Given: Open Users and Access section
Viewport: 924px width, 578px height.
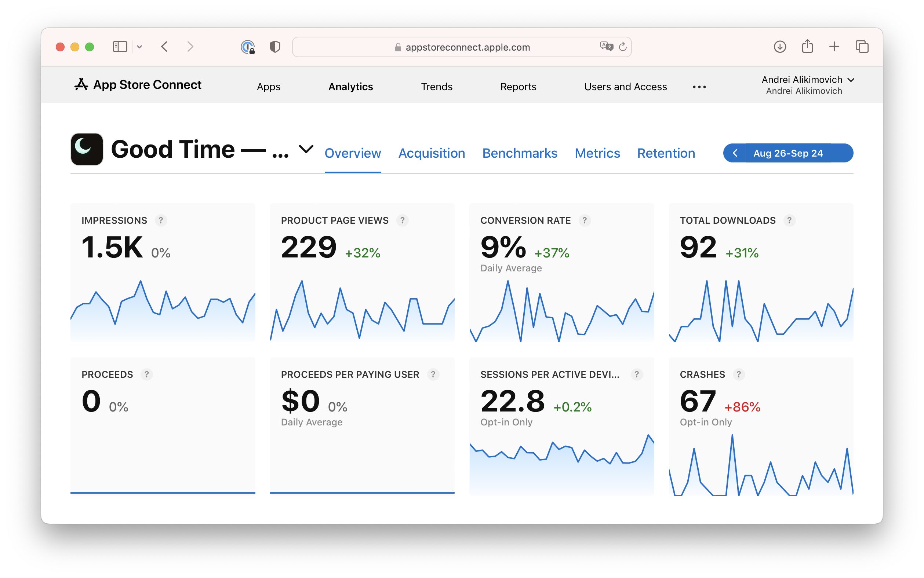Looking at the screenshot, I should (x=625, y=87).
